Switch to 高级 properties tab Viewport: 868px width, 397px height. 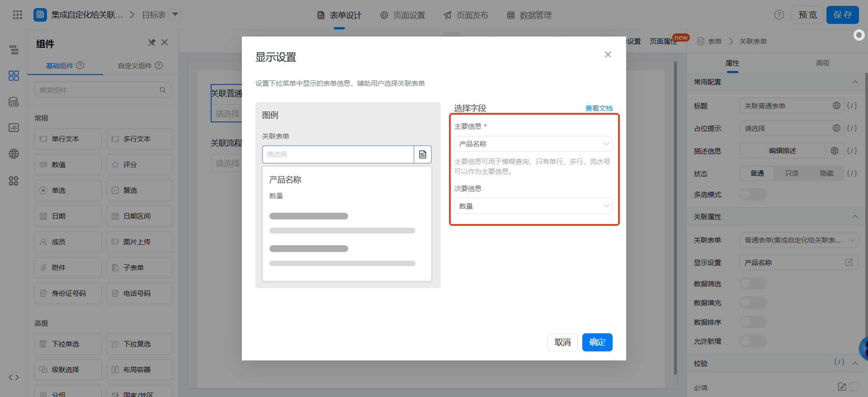(822, 63)
